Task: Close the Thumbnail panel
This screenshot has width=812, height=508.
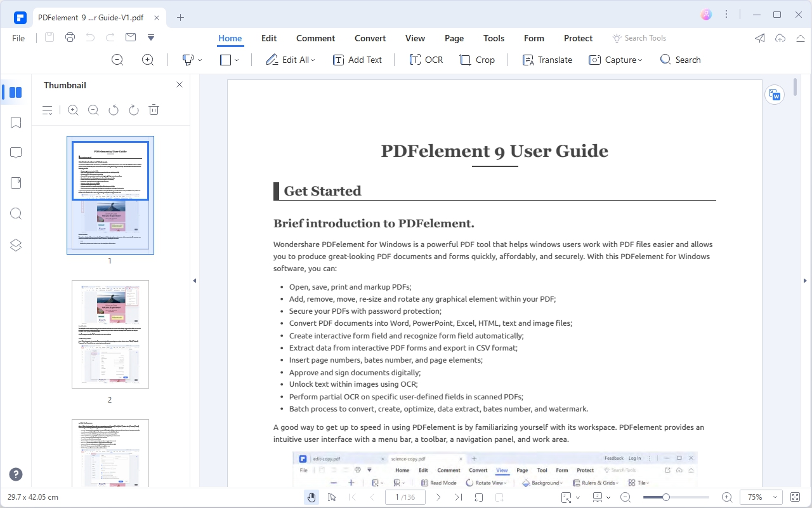Action: pyautogui.click(x=180, y=84)
